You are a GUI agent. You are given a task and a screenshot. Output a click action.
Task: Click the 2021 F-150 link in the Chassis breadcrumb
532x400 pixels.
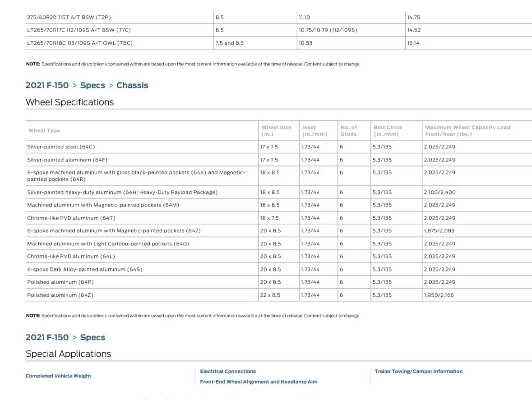tap(47, 85)
